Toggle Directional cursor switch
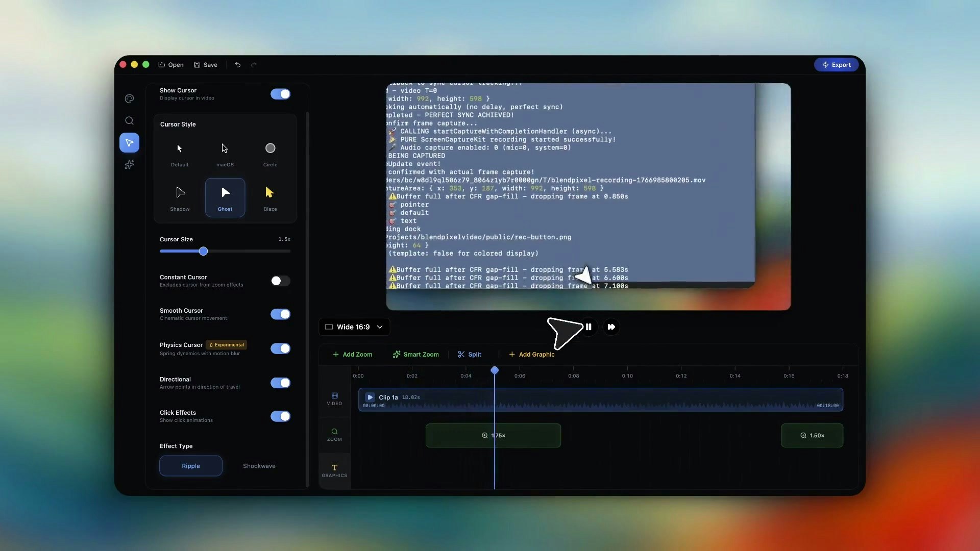 pyautogui.click(x=280, y=383)
